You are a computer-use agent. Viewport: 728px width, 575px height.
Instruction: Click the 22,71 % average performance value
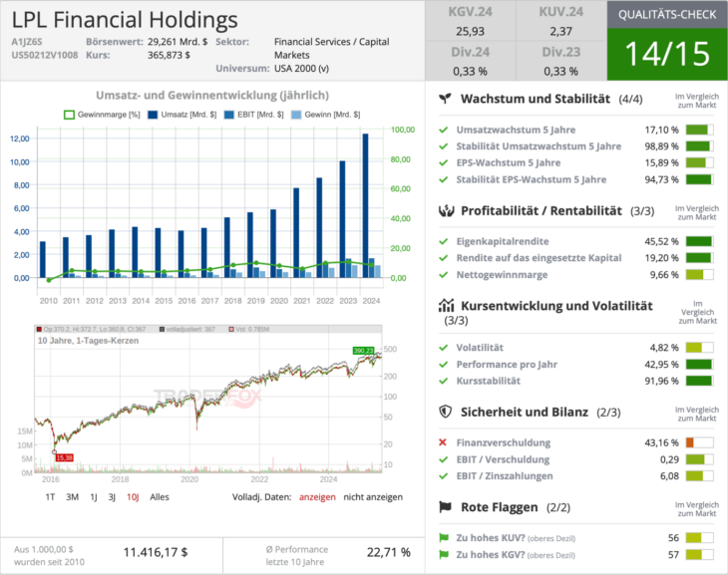[388, 552]
